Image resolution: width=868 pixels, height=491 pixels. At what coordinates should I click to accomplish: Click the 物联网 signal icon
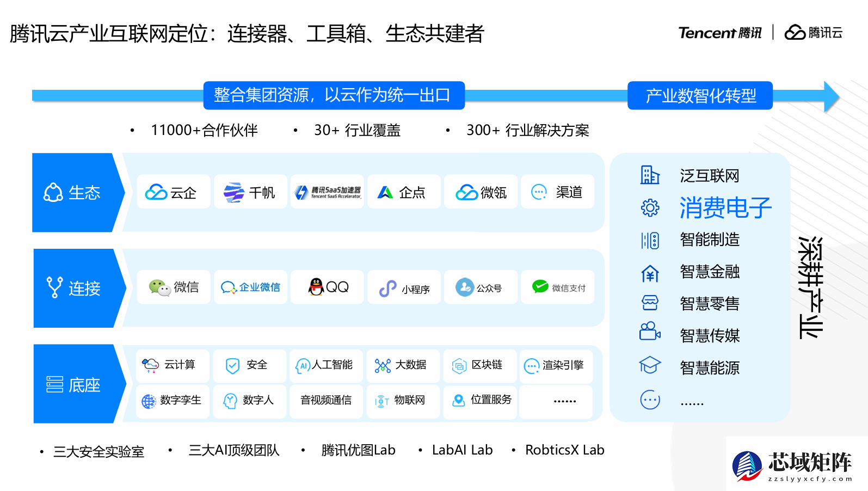tap(381, 401)
